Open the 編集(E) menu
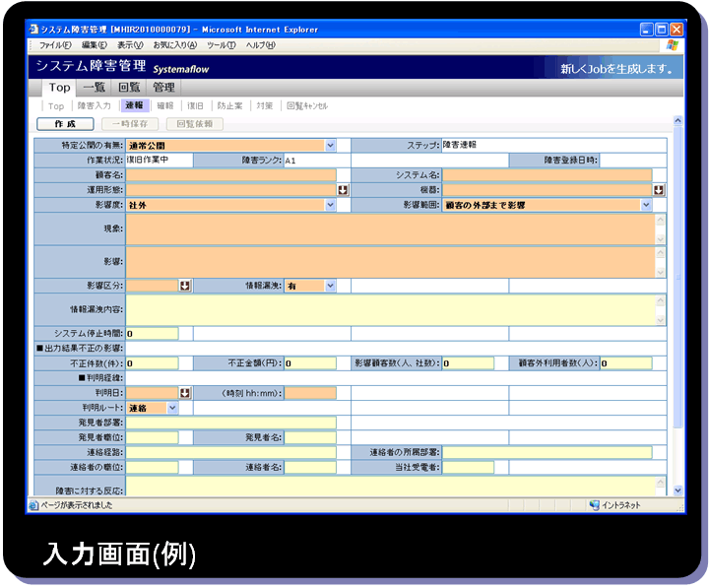The width and height of the screenshot is (709, 588). coord(95,45)
